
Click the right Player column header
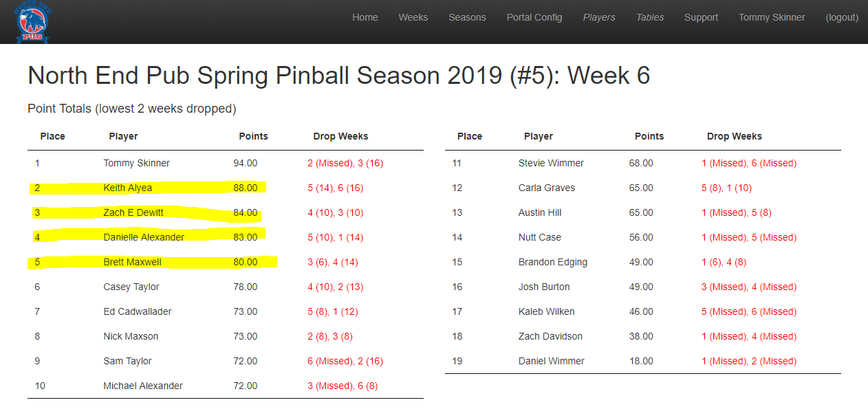point(538,136)
